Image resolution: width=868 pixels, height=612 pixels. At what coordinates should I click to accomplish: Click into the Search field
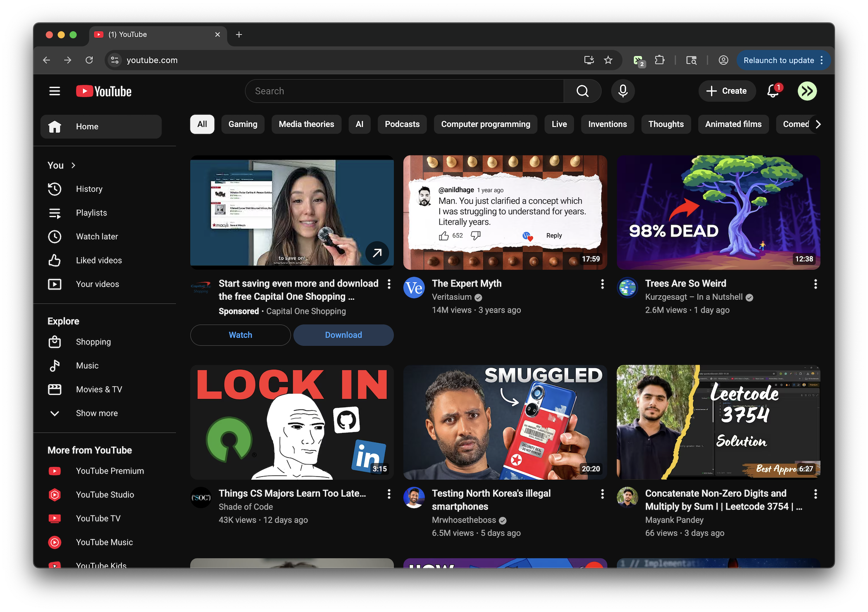(405, 91)
